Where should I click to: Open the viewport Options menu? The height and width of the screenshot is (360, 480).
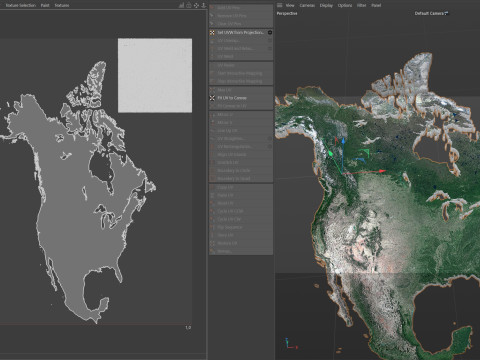[345, 5]
